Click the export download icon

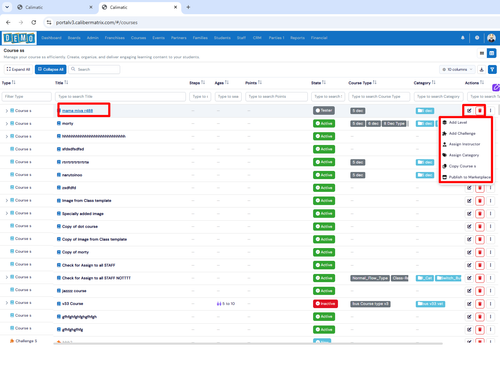tap(481, 69)
